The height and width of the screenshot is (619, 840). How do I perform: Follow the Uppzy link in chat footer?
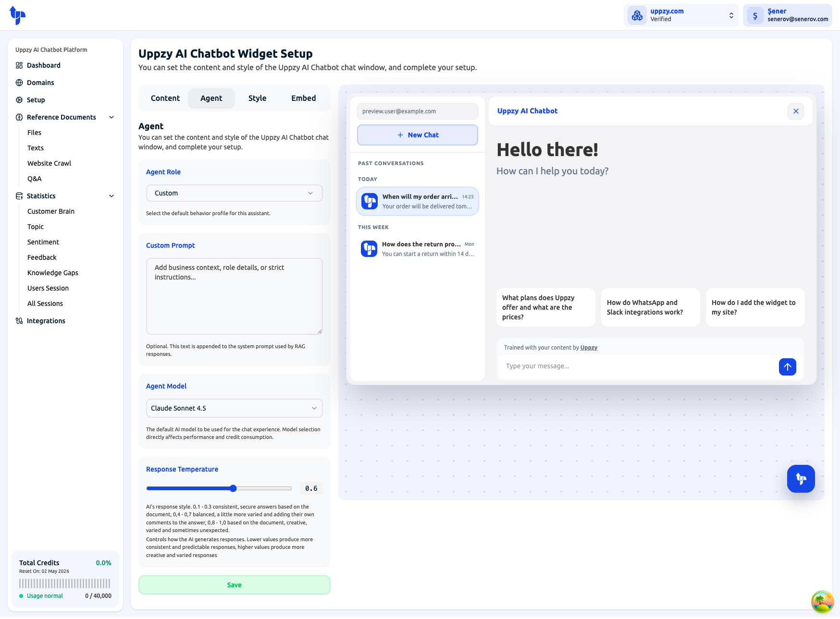589,348
